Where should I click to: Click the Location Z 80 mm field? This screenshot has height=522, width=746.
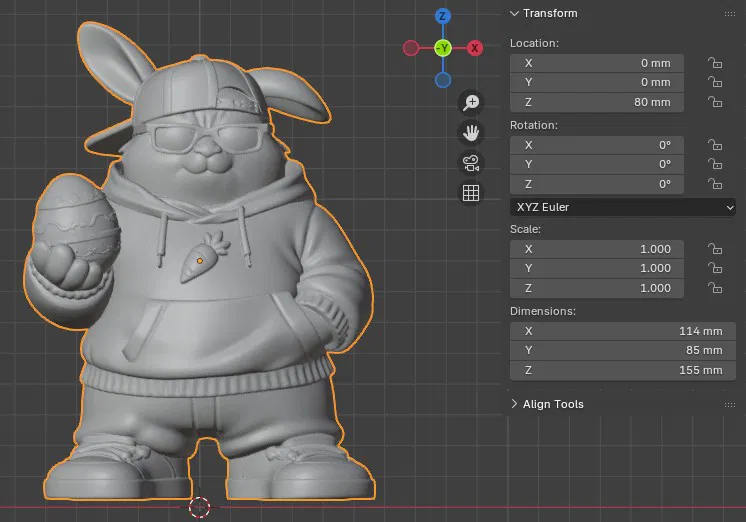[x=597, y=102]
